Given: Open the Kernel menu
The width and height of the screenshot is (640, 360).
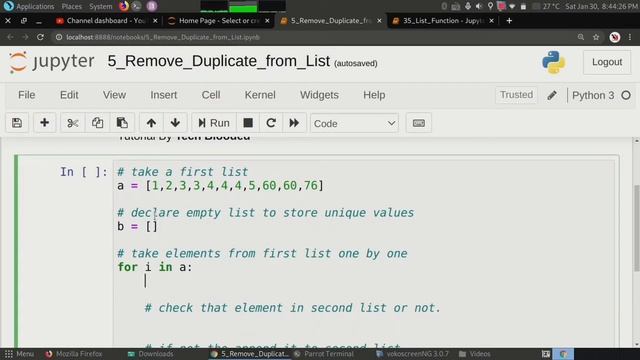Looking at the screenshot, I should [x=260, y=95].
